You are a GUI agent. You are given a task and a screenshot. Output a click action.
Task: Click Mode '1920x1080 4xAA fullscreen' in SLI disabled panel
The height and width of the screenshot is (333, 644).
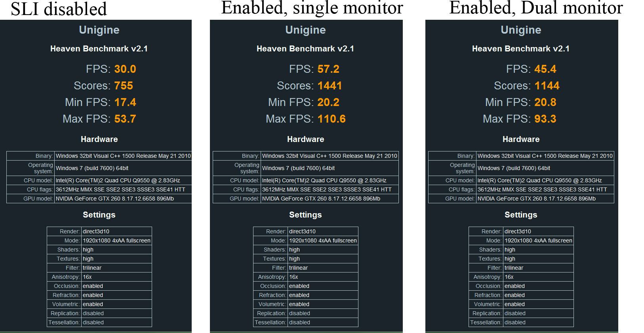116,240
